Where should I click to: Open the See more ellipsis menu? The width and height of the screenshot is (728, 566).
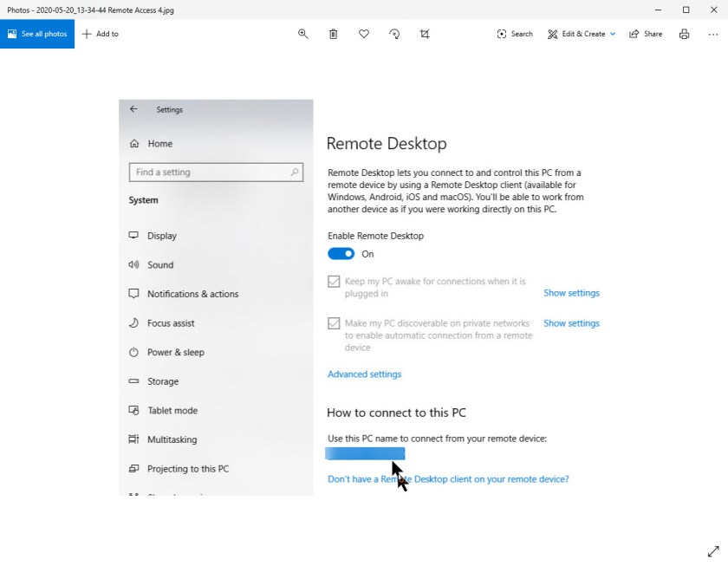pos(714,34)
